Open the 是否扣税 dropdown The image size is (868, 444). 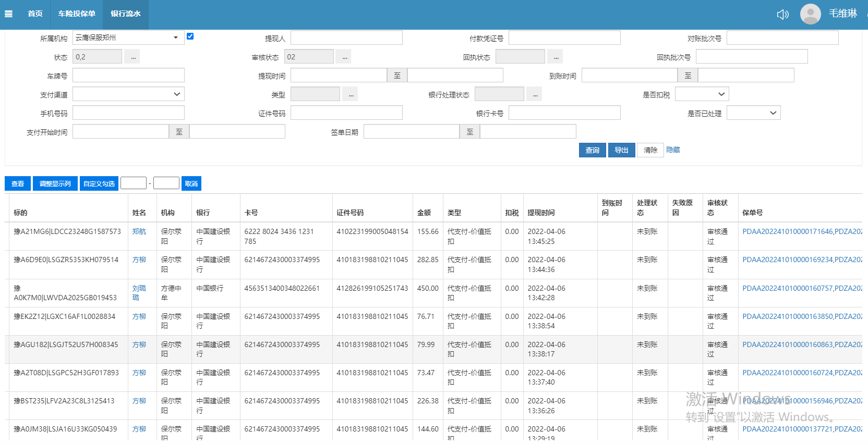click(x=702, y=94)
